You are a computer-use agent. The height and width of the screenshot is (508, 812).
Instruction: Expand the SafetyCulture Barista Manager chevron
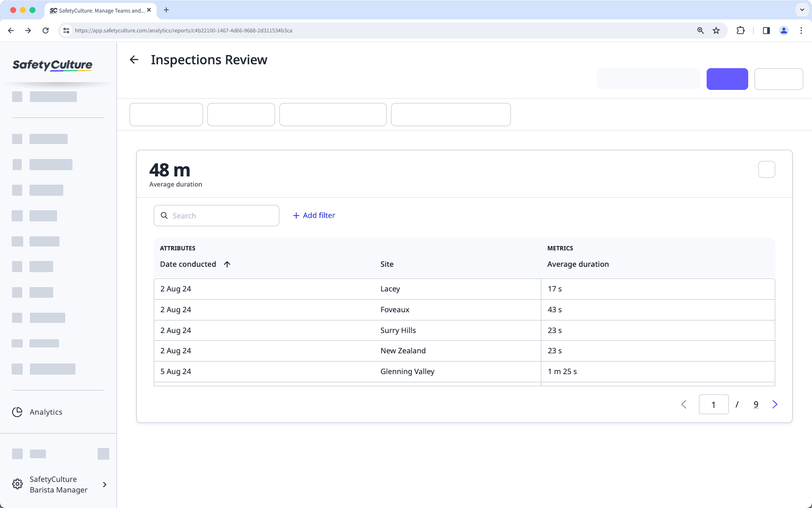point(104,484)
